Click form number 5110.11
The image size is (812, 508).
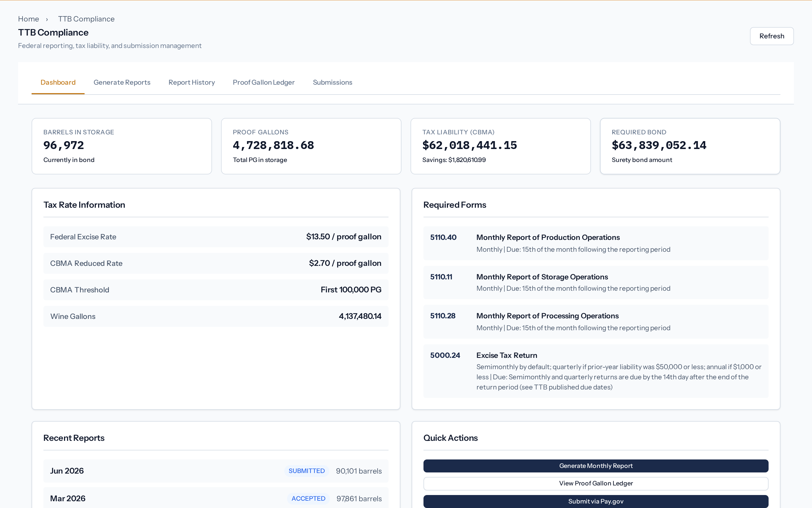441,277
